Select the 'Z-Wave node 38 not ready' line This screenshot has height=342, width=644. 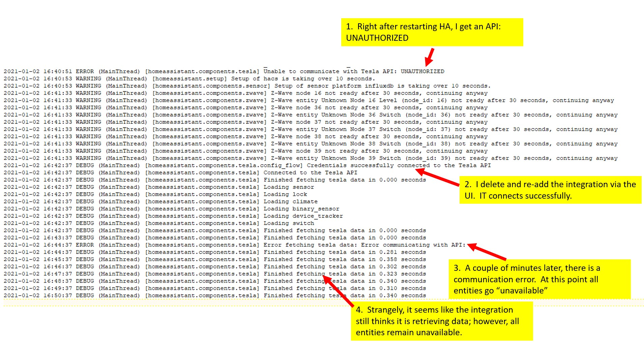[x=245, y=137]
